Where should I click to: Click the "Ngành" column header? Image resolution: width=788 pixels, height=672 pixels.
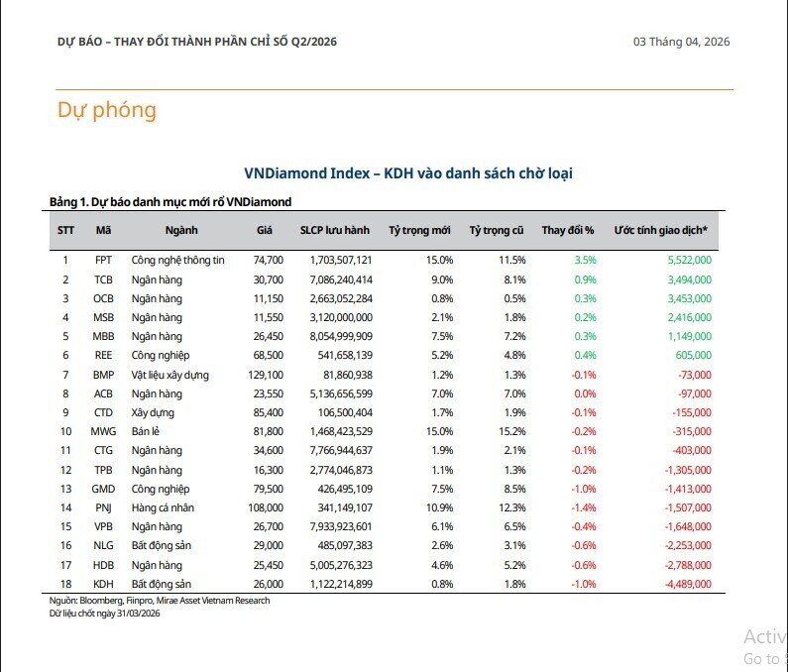click(x=181, y=230)
